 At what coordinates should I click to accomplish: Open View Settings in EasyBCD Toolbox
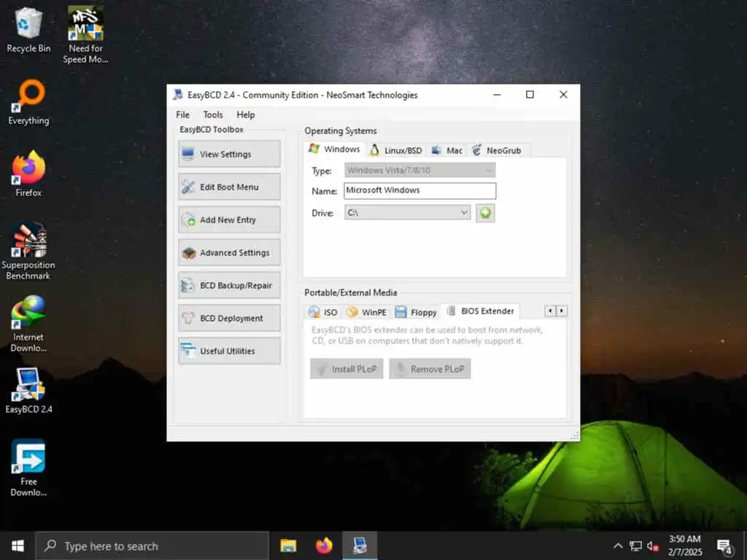229,154
